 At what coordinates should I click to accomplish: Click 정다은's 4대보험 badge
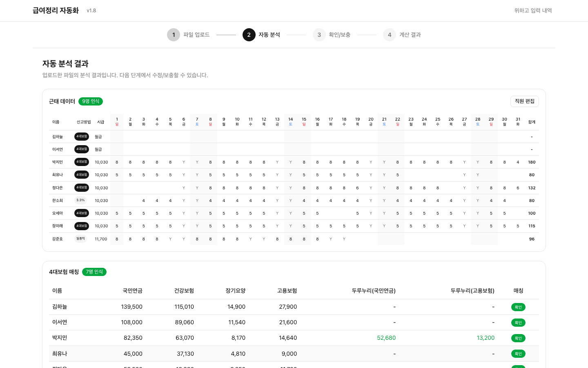click(x=82, y=188)
